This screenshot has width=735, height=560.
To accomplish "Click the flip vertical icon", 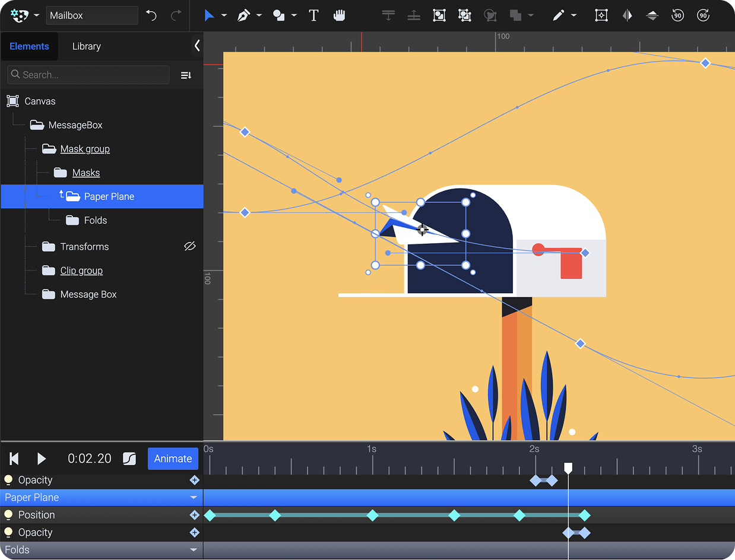I will [652, 15].
